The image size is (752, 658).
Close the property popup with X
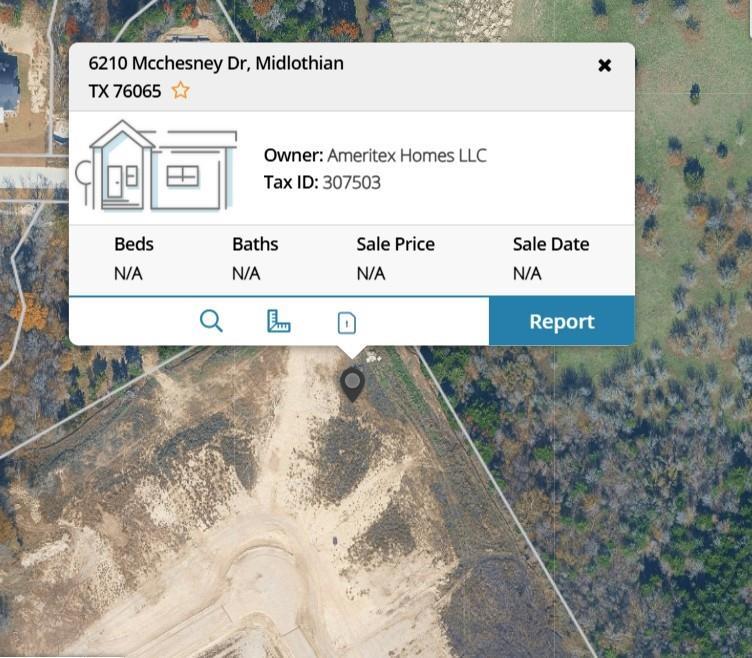pyautogui.click(x=604, y=65)
